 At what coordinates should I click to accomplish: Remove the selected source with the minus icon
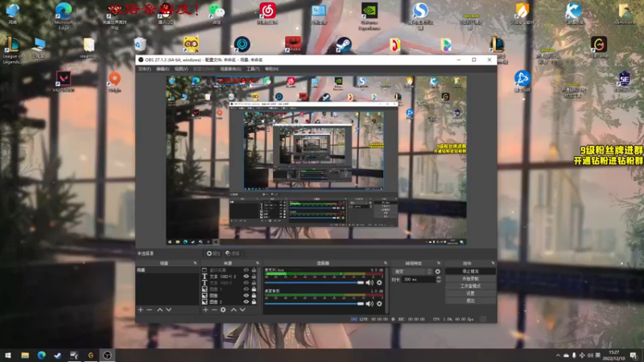214,310
